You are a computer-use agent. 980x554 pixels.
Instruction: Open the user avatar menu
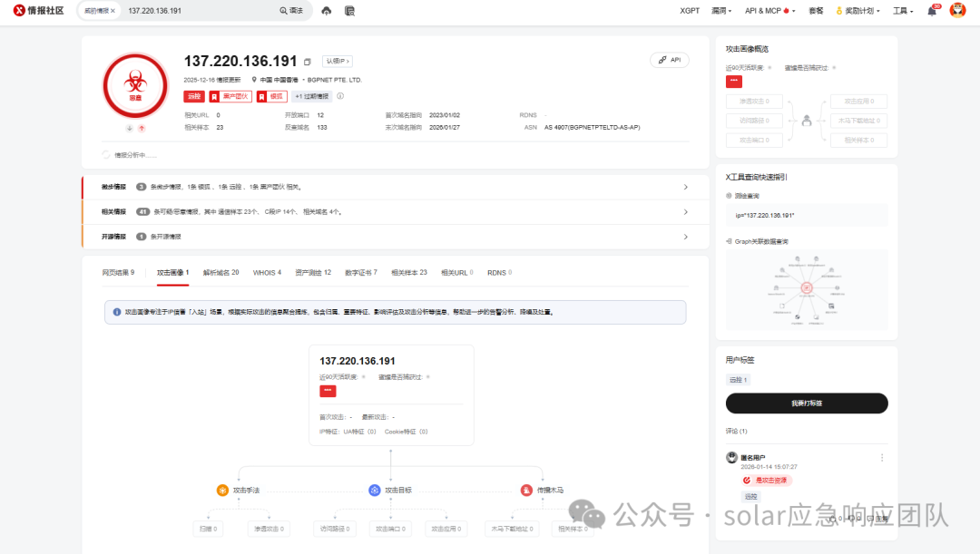click(x=957, y=10)
